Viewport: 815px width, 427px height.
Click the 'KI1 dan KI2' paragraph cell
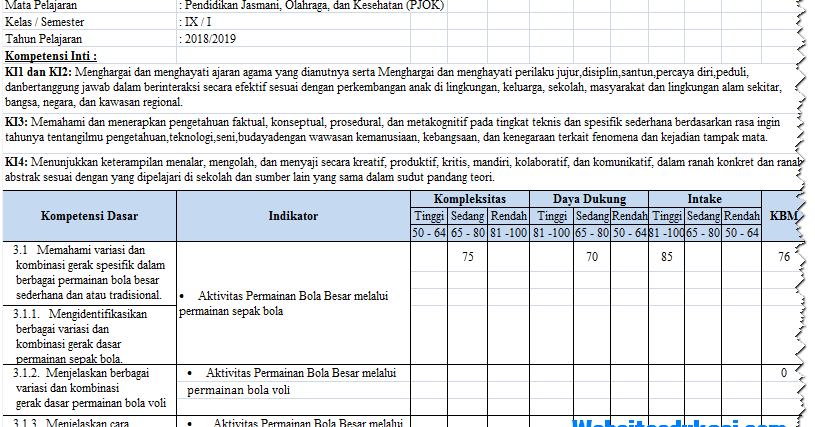coord(400,87)
